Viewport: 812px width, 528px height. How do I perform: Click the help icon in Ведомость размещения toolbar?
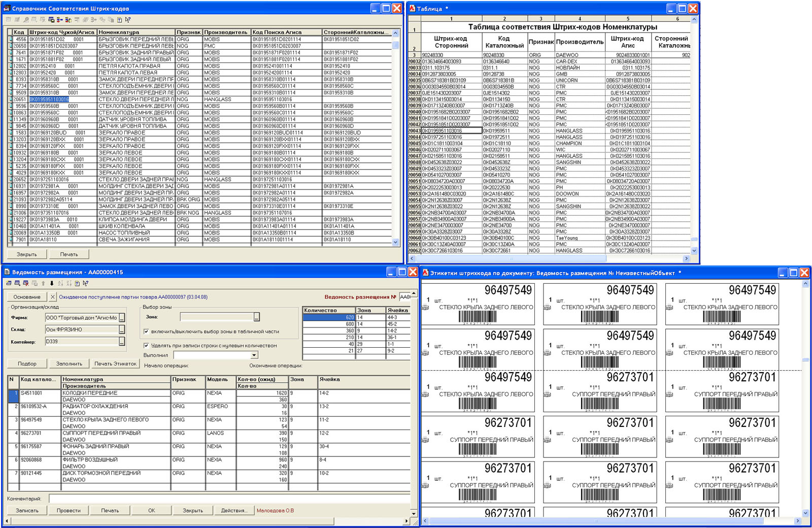[77, 283]
